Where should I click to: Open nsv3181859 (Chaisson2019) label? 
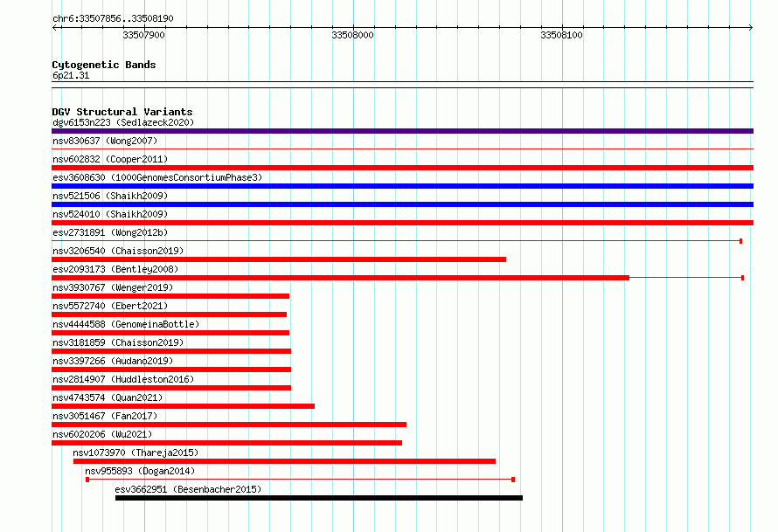[118, 342]
